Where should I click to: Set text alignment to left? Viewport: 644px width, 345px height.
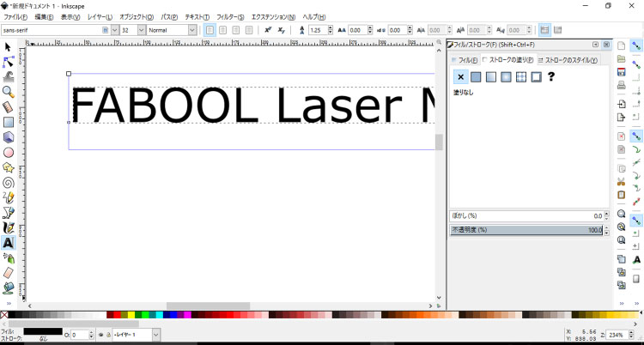[x=210, y=30]
